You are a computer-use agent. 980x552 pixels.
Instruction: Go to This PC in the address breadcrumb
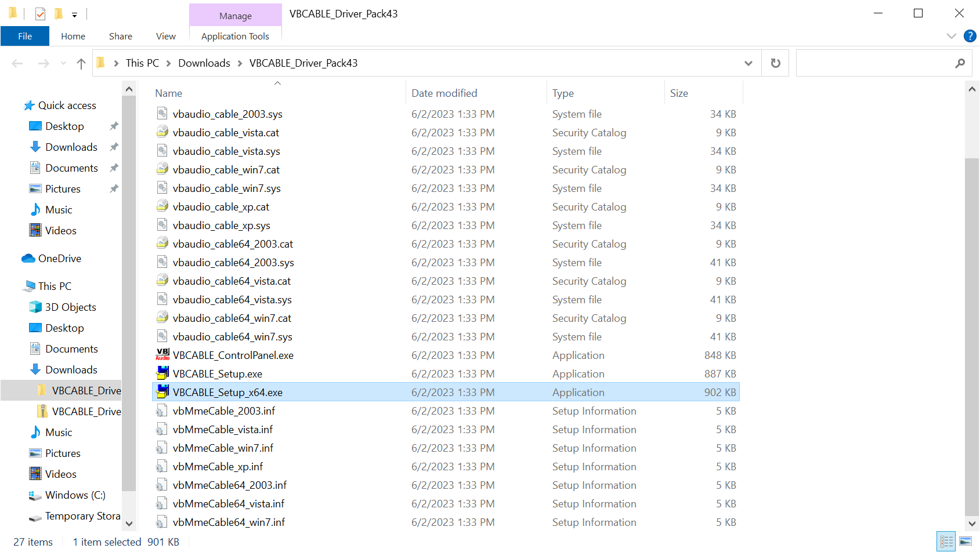click(x=142, y=63)
